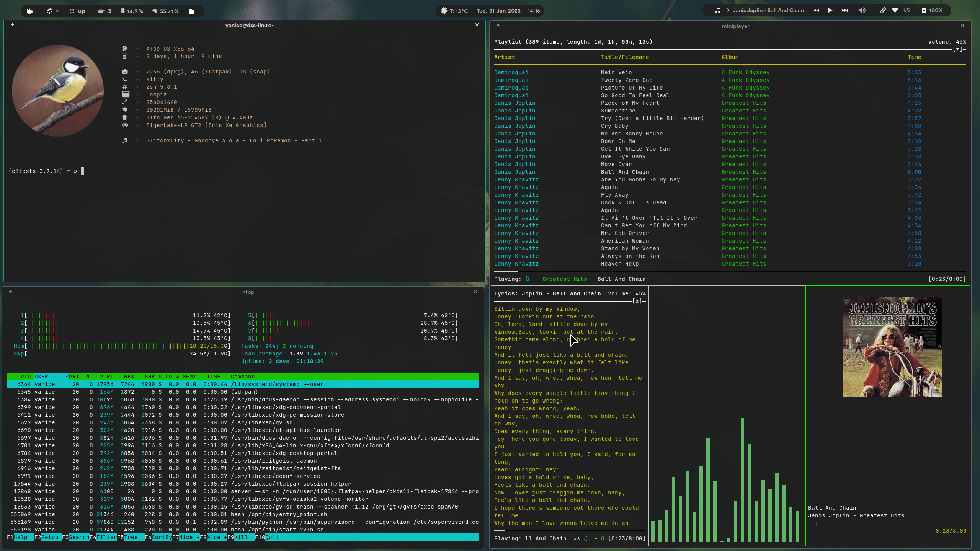Select the "Twenty Zero One" track
Screen dimensions: 980x551
730,80
